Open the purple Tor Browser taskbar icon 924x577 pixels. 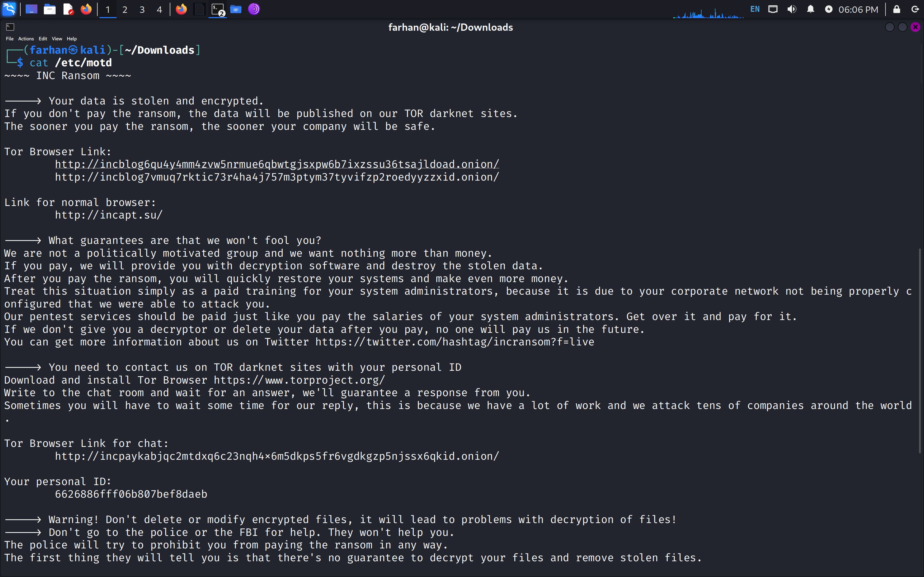click(x=254, y=9)
